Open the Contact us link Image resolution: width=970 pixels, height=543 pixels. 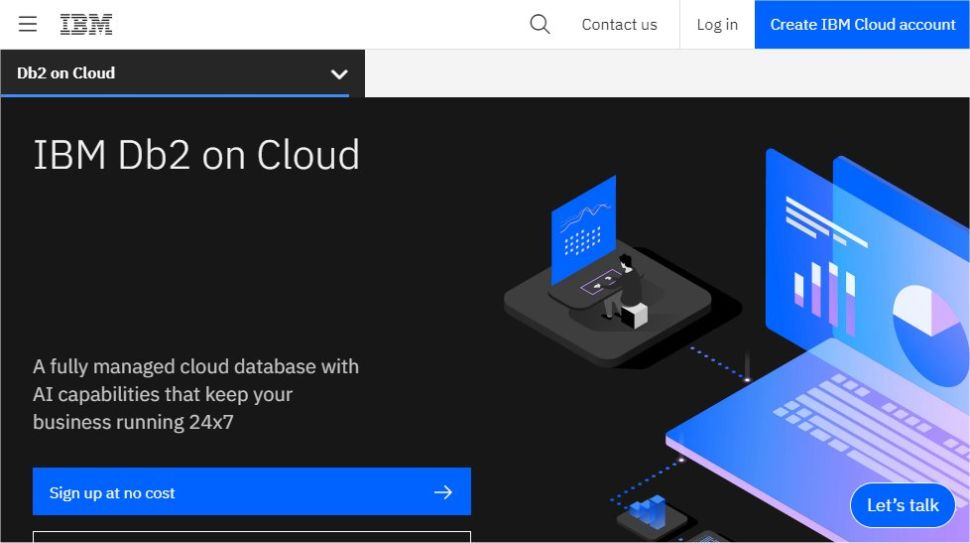(619, 24)
